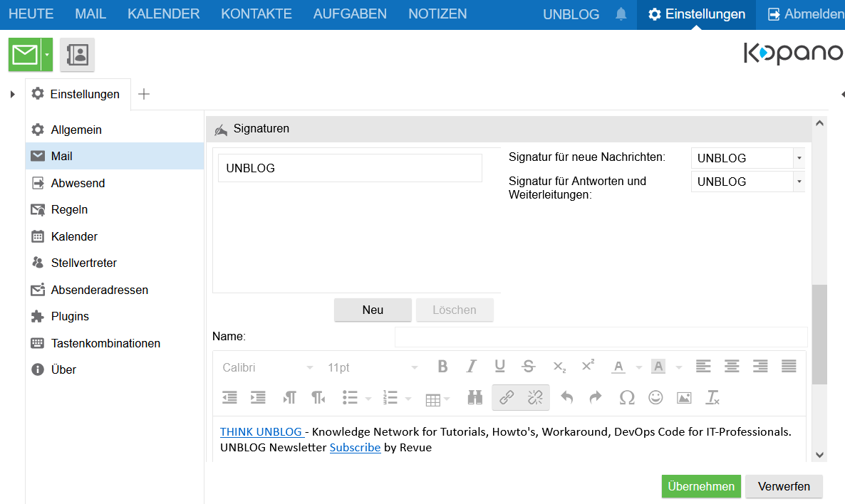Select the strikethrough formatting icon

pyautogui.click(x=528, y=366)
